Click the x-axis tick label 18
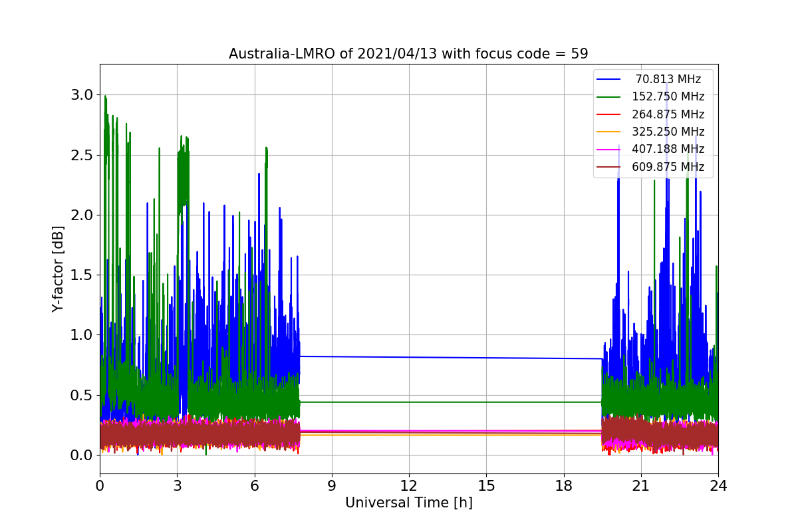The height and width of the screenshot is (532, 798). pyautogui.click(x=563, y=485)
